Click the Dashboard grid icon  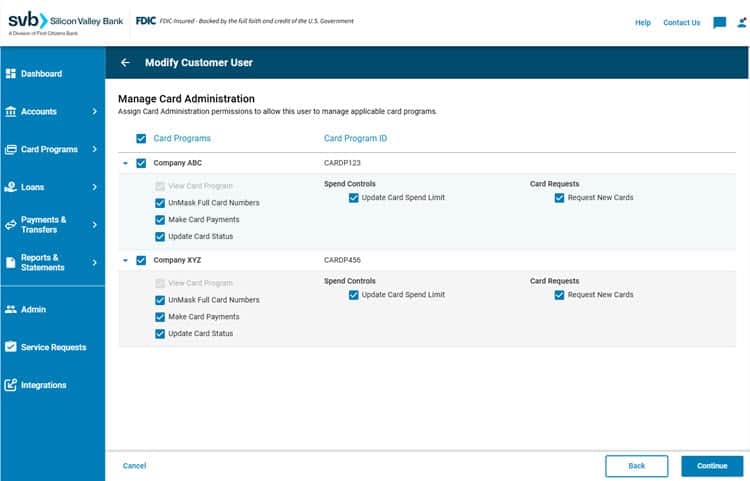point(11,74)
